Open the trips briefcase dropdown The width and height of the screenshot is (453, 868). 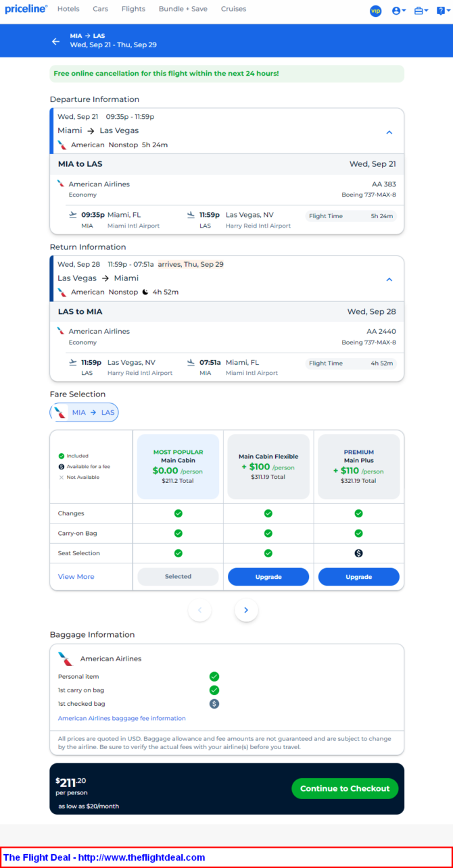tap(421, 11)
